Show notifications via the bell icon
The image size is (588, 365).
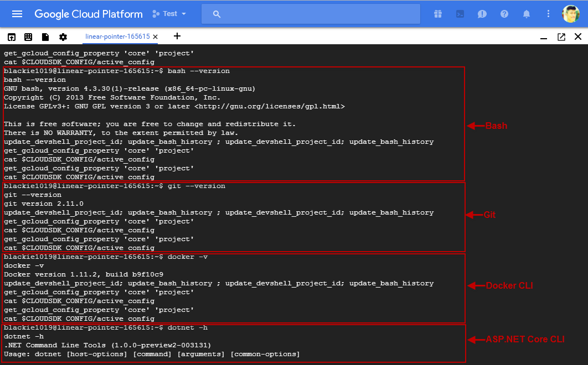point(527,14)
